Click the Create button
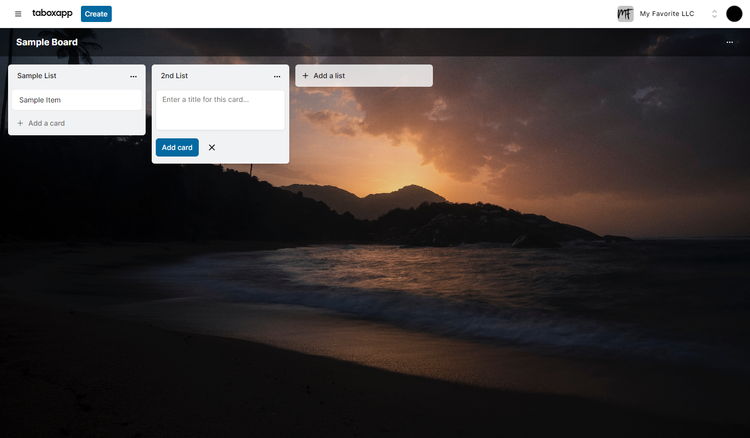This screenshot has width=750, height=438. tap(96, 14)
